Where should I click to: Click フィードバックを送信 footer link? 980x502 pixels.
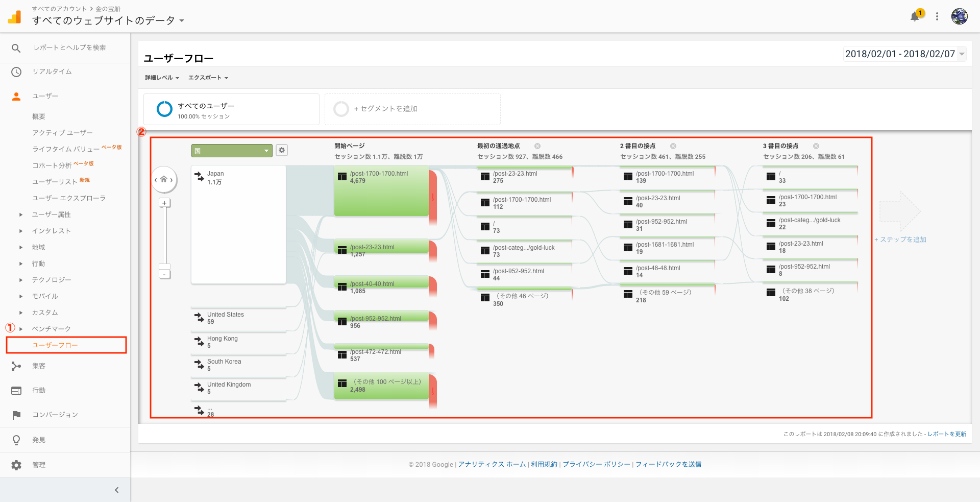pos(669,464)
